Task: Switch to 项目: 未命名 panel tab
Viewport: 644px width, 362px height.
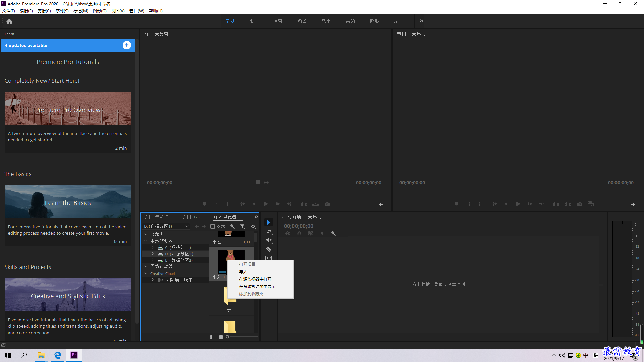Action: click(x=157, y=217)
